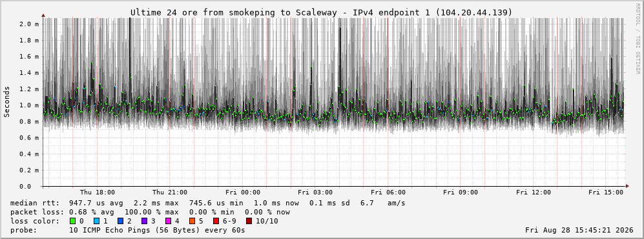Click the RRDTOOL / TOBI OETIKER watermark

click(x=638, y=38)
